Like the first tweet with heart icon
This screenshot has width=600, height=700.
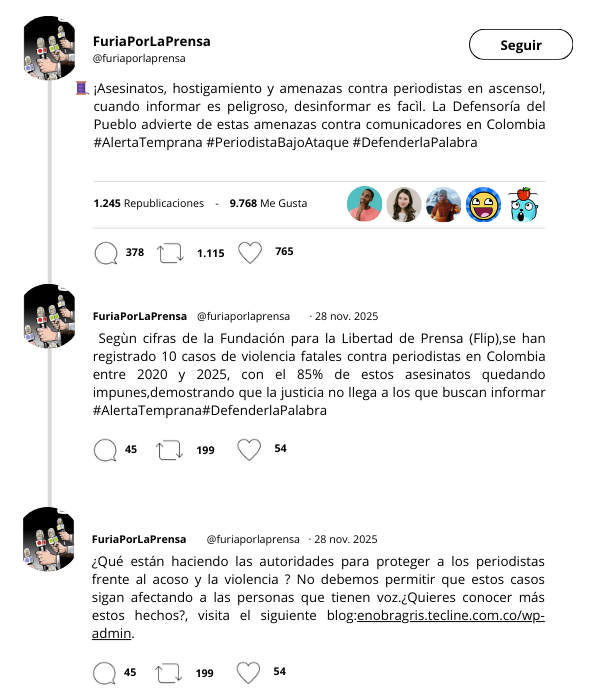pyautogui.click(x=250, y=252)
